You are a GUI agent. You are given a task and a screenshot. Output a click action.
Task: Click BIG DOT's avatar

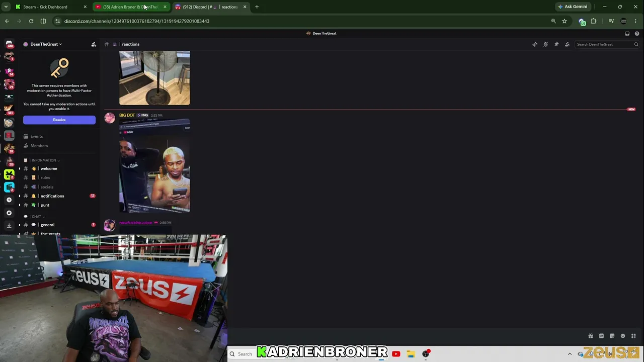coord(110,118)
